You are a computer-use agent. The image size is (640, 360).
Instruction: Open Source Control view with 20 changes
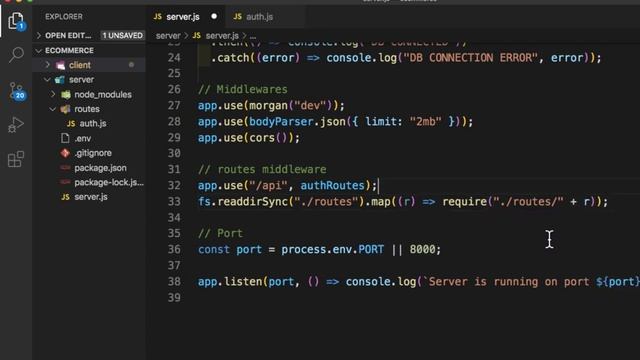click(17, 91)
